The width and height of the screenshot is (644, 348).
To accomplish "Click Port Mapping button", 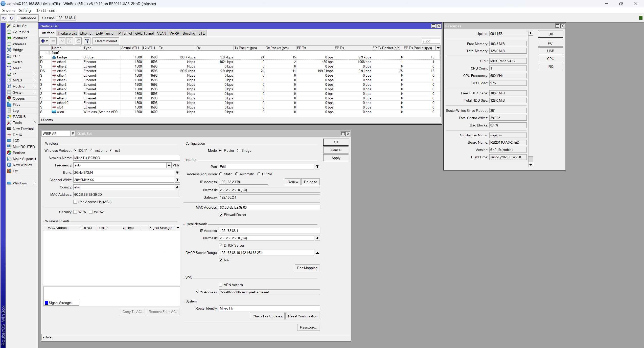I will coord(307,268).
